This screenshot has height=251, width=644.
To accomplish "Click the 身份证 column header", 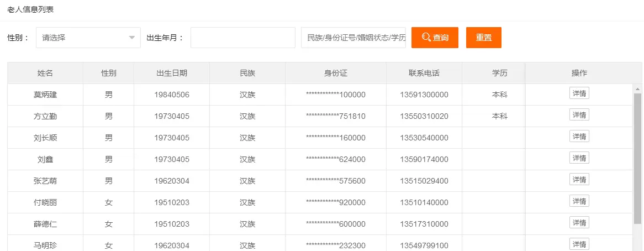I will point(336,73).
